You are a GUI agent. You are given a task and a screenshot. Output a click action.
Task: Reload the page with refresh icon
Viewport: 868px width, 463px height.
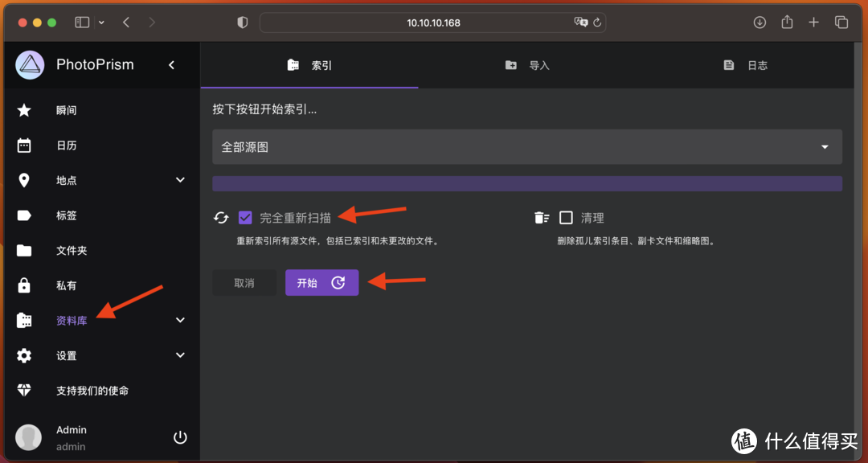(596, 23)
